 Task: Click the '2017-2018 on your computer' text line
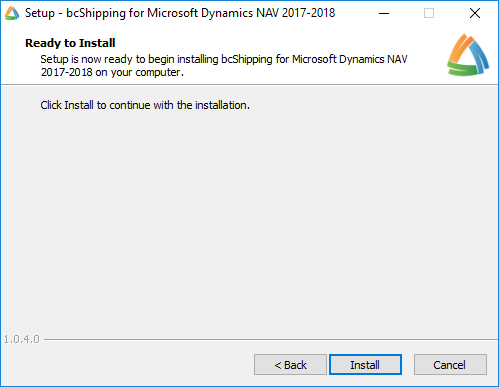tap(112, 72)
